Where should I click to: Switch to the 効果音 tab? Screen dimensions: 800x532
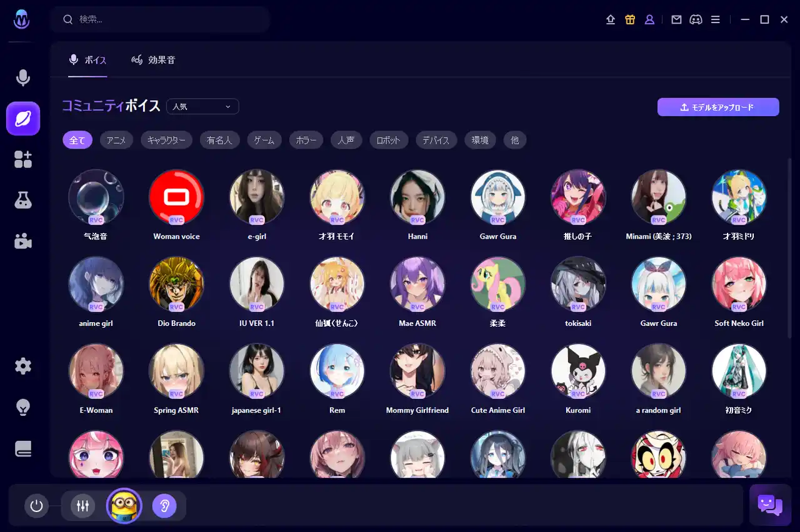[x=154, y=60]
